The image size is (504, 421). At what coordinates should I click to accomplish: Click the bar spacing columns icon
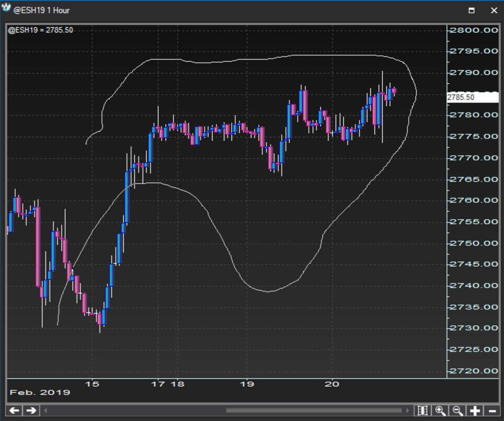pyautogui.click(x=422, y=410)
